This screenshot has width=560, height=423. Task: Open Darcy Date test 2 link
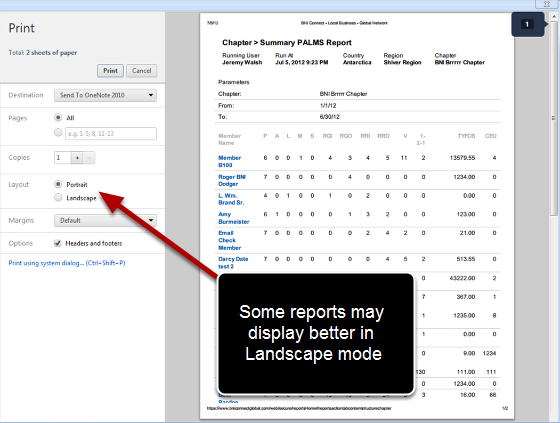click(233, 263)
